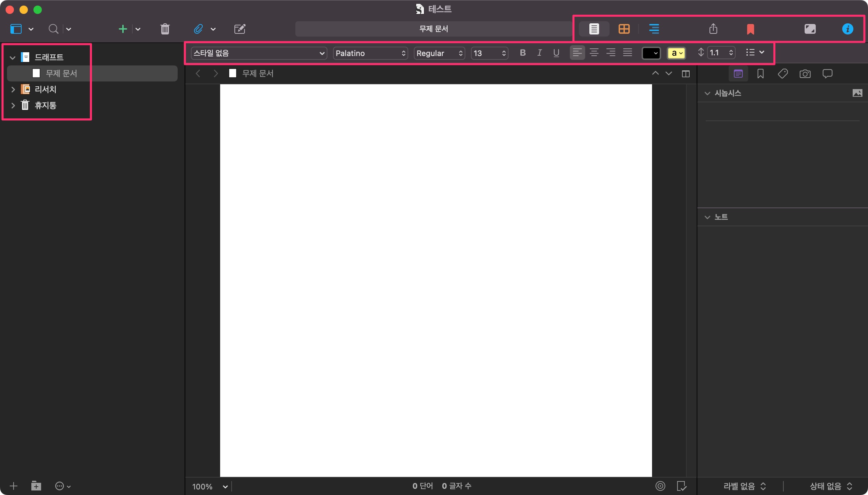This screenshot has height=495, width=868.
Task: Open the Palatino font dropdown
Action: (x=370, y=53)
